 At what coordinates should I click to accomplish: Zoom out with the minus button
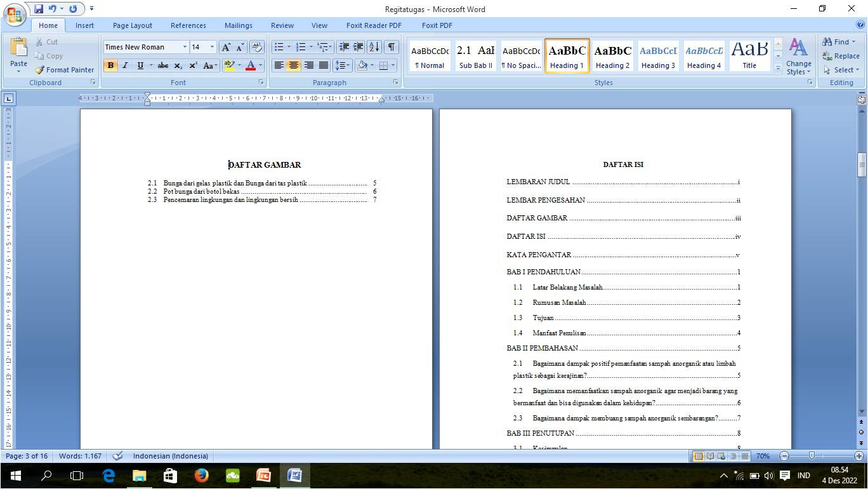[x=784, y=456]
